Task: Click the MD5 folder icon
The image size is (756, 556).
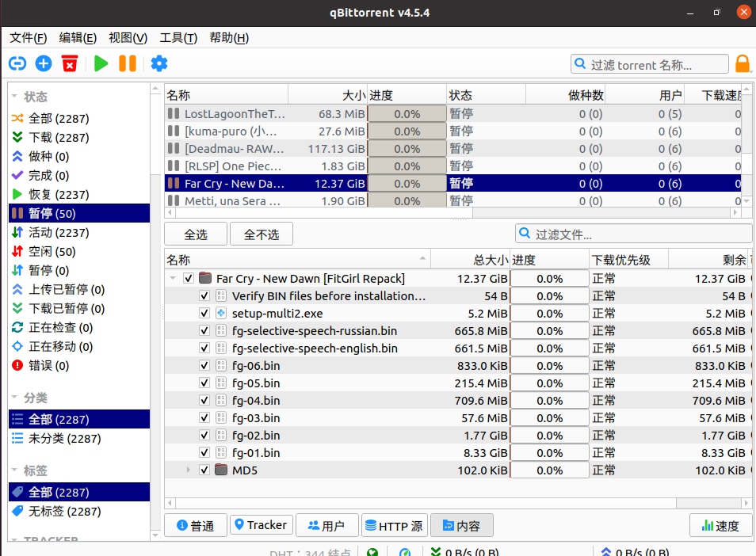Action: click(221, 470)
